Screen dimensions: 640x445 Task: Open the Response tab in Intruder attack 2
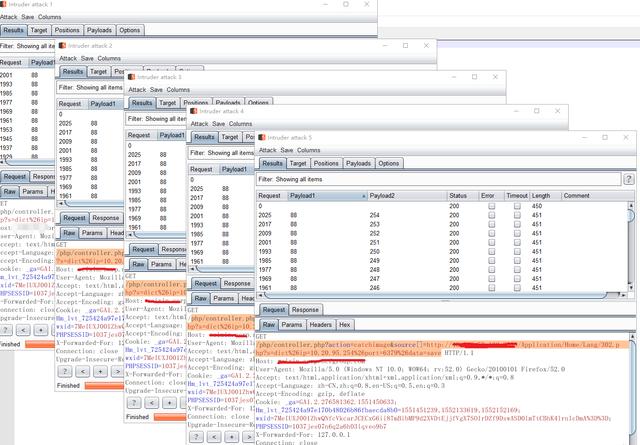tap(106, 218)
